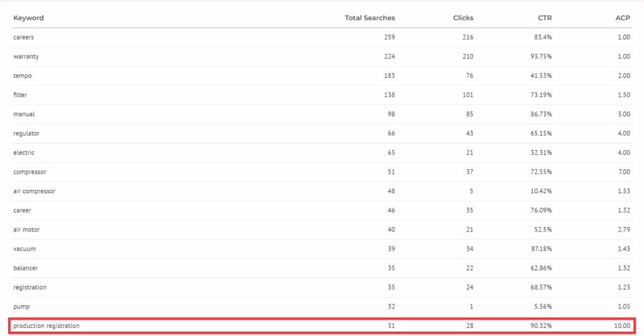
Task: Select the vacuum keyword row
Action: pos(25,249)
